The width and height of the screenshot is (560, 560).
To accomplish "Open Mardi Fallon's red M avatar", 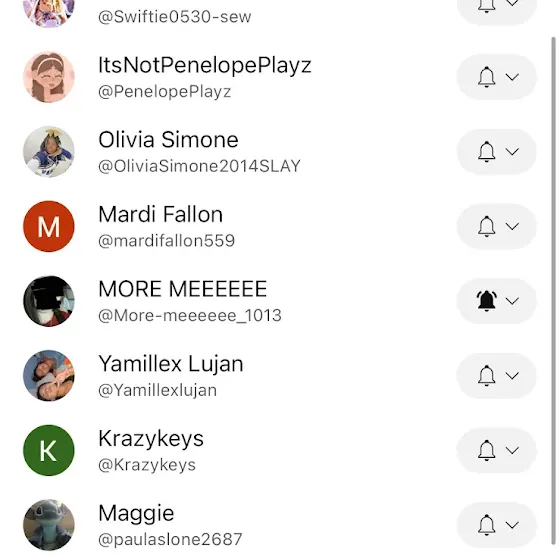I will pos(49,226).
